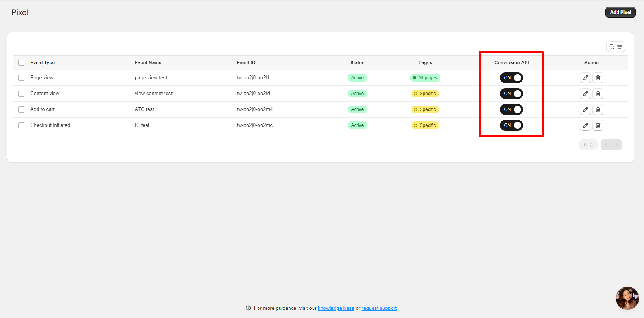Open the rows-per-page dropdown
This screenshot has height=318, width=644.
point(588,145)
